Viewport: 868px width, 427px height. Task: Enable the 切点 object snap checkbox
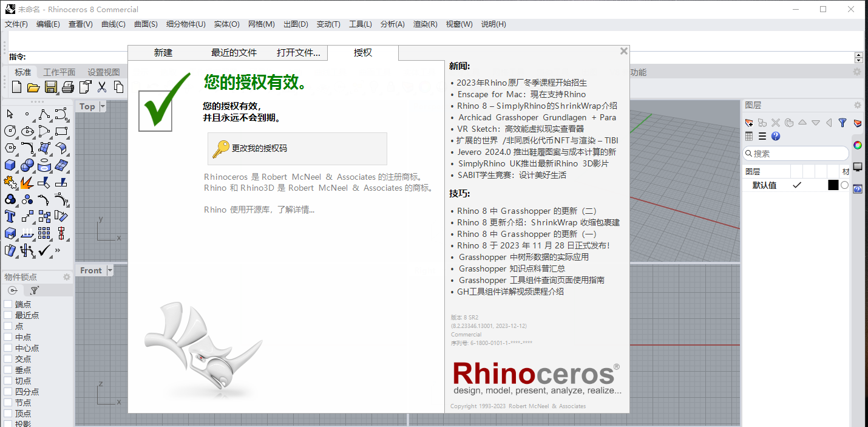click(x=8, y=381)
